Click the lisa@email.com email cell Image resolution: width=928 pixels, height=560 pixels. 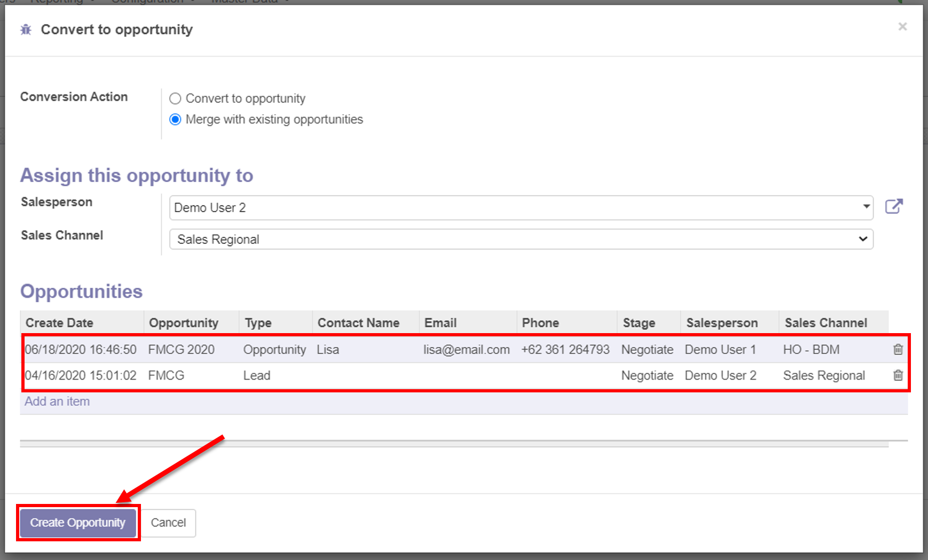click(467, 350)
